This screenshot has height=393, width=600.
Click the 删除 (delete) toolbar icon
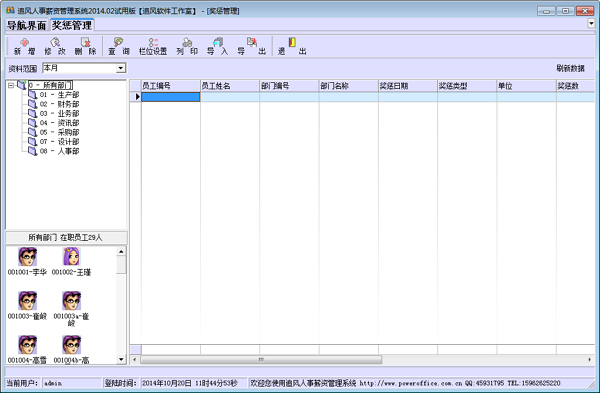tap(86, 46)
